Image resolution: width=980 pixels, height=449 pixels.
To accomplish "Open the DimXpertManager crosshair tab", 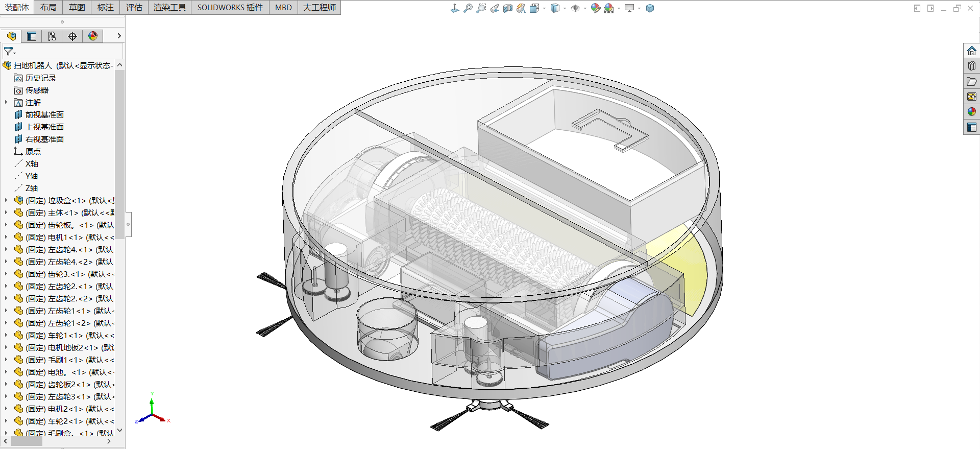I will 72,36.
